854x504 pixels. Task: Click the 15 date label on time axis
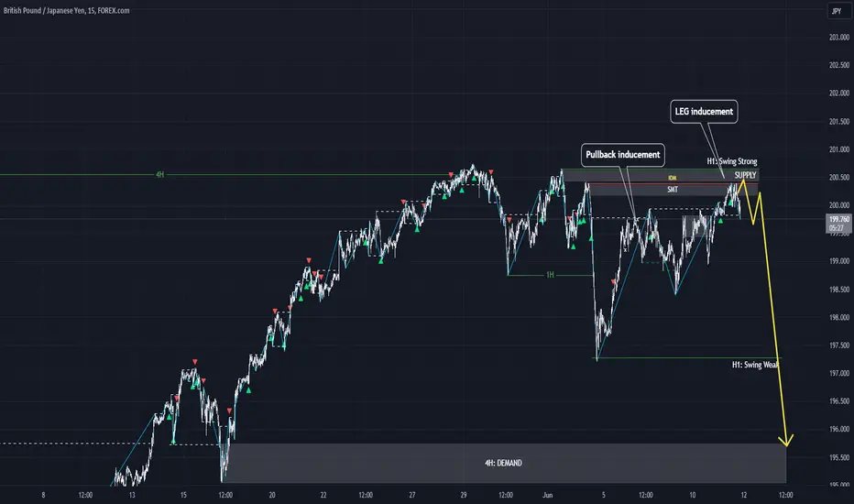(183, 495)
